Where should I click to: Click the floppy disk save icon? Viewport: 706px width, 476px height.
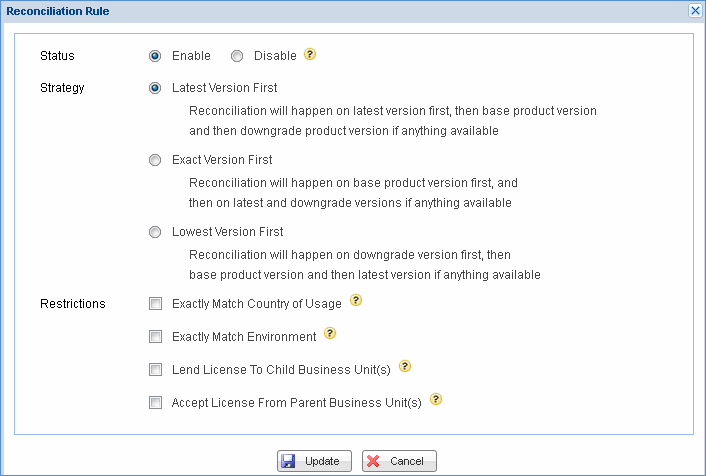pyautogui.click(x=288, y=461)
